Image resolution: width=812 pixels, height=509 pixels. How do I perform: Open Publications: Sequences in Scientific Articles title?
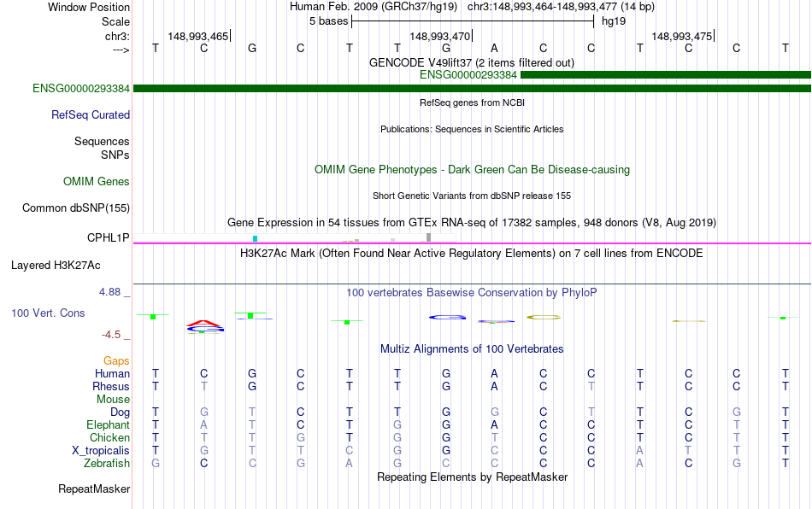(472, 129)
